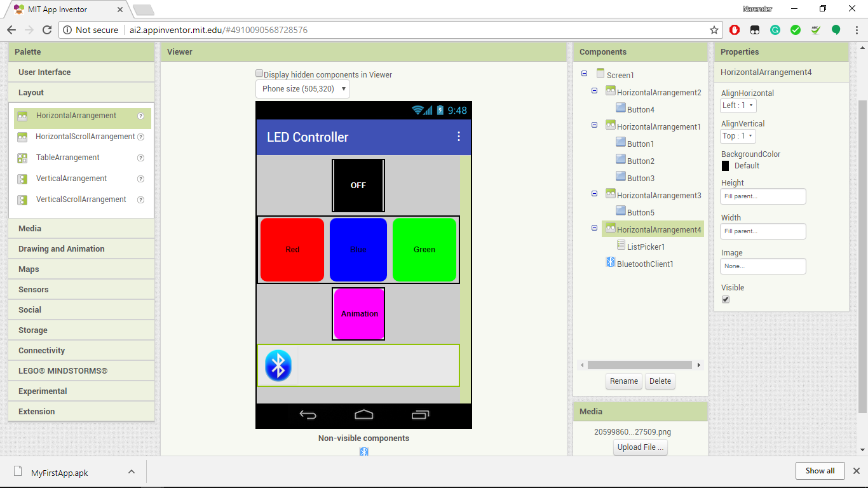Viewport: 868px width, 488px height.
Task: Select VerticalArrangement icon in the palette
Action: pyautogui.click(x=22, y=179)
